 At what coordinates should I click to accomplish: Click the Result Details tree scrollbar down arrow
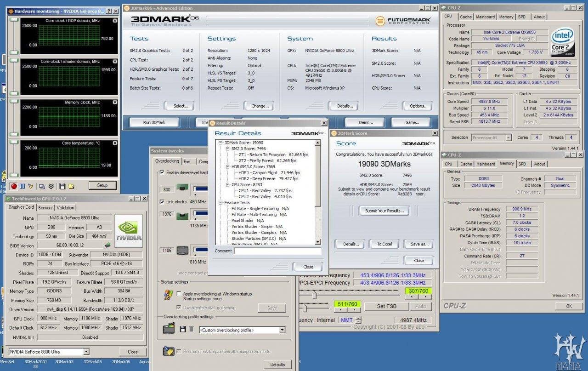click(317, 241)
